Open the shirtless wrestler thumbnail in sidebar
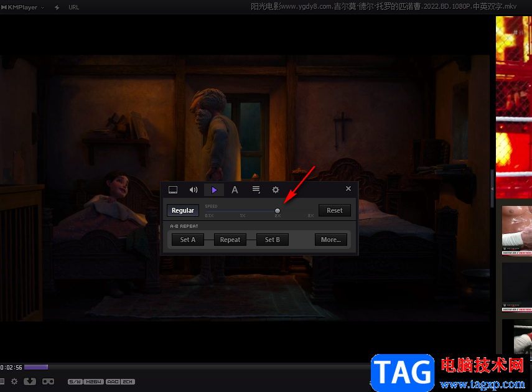This screenshot has height=392, width=532. 516,230
